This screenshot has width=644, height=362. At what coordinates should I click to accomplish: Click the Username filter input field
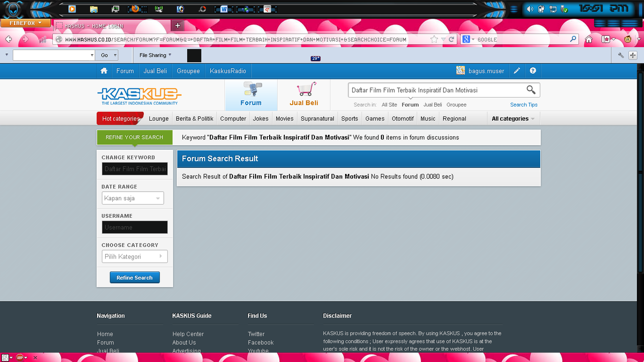pyautogui.click(x=135, y=227)
